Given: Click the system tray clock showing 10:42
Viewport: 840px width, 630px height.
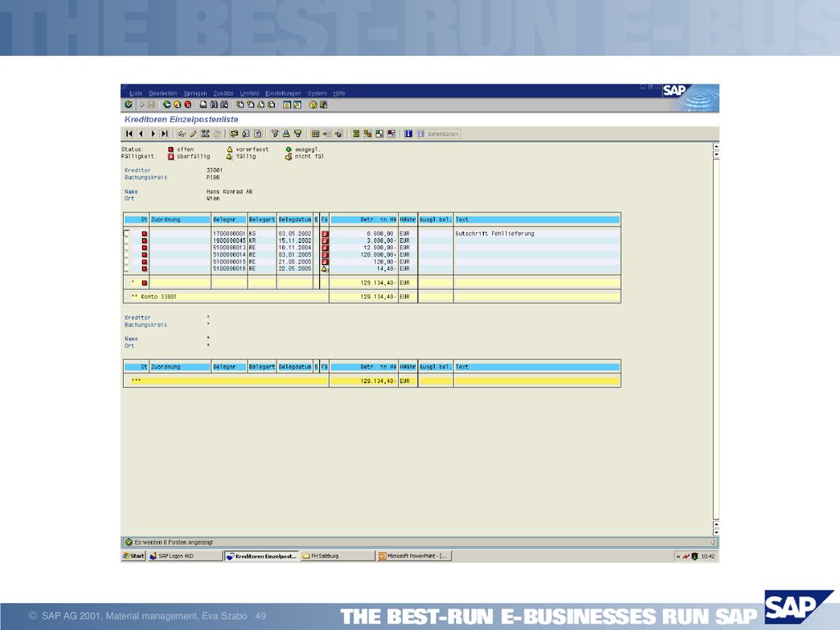Looking at the screenshot, I should click(708, 557).
